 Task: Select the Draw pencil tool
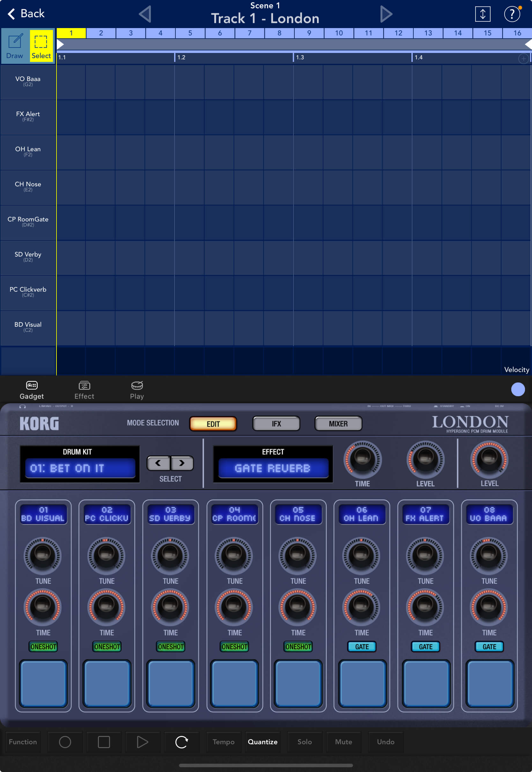coord(15,46)
